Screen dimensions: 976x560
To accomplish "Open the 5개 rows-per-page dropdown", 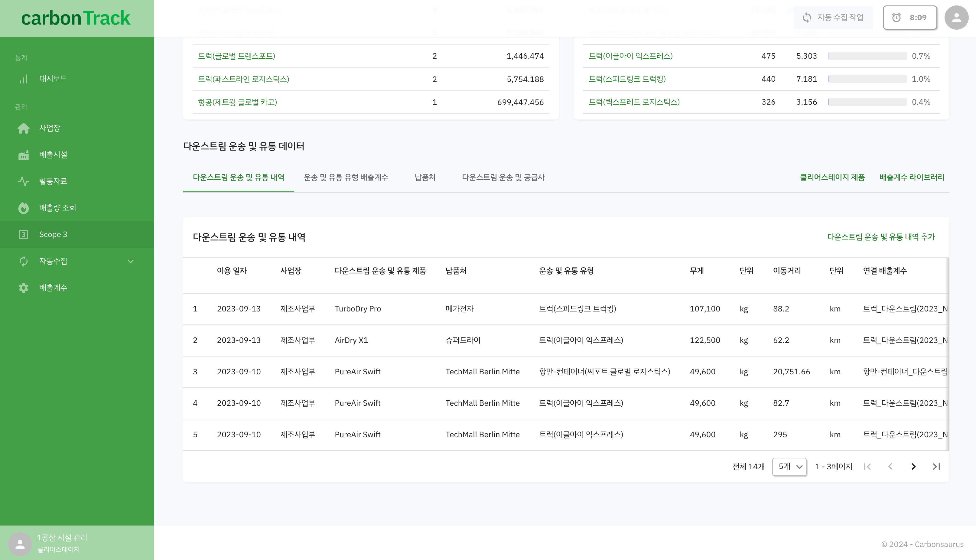I will point(789,467).
